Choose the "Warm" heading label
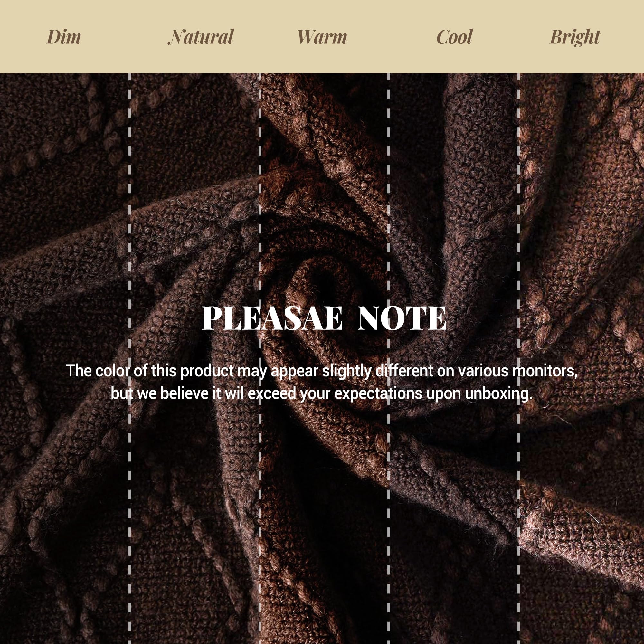 click(322, 37)
